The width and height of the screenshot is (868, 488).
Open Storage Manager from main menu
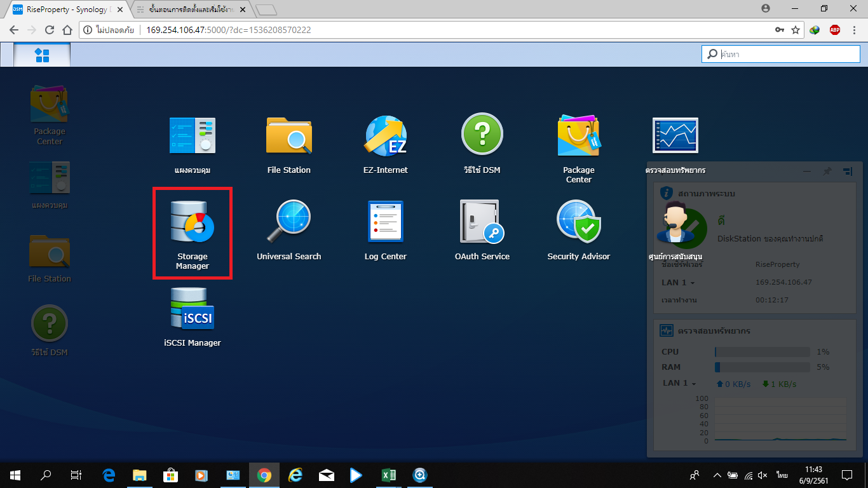[x=192, y=233]
